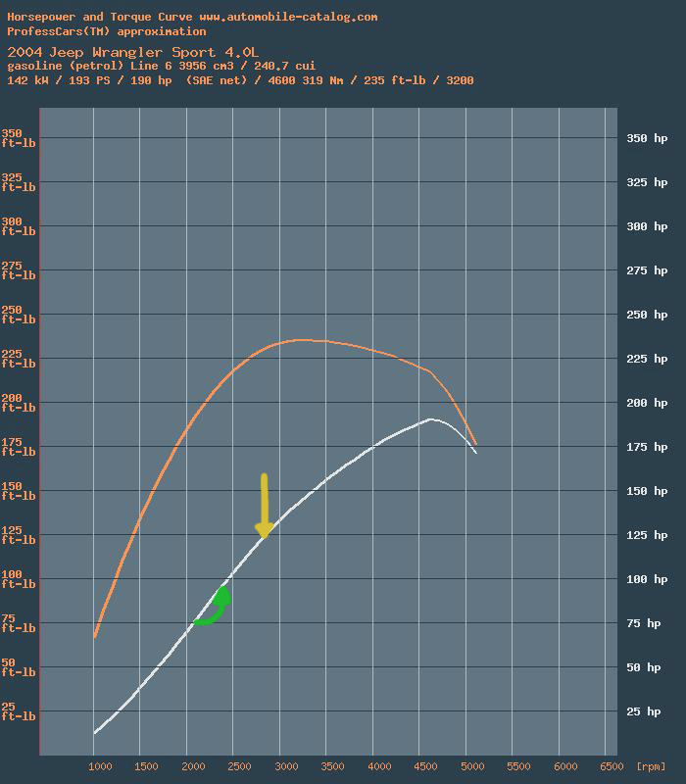
Task: Click the 4500 rpm label on the x-axis
Action: point(424,767)
